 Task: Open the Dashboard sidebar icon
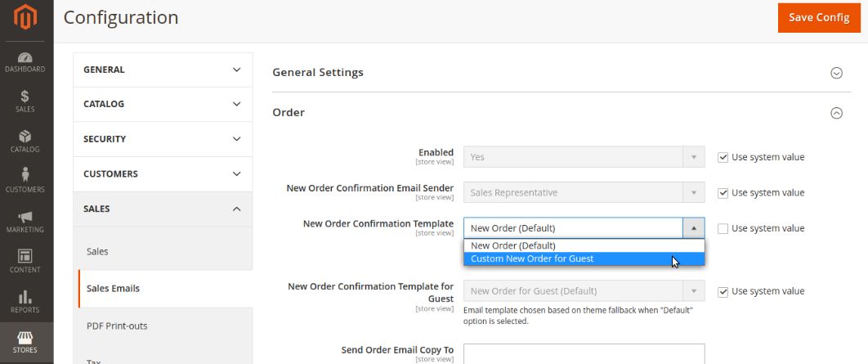tap(25, 62)
